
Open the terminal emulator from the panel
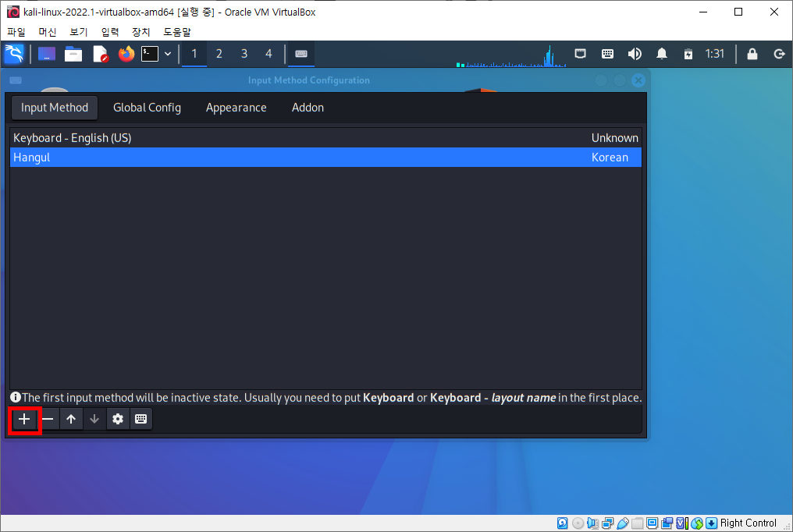tap(150, 54)
